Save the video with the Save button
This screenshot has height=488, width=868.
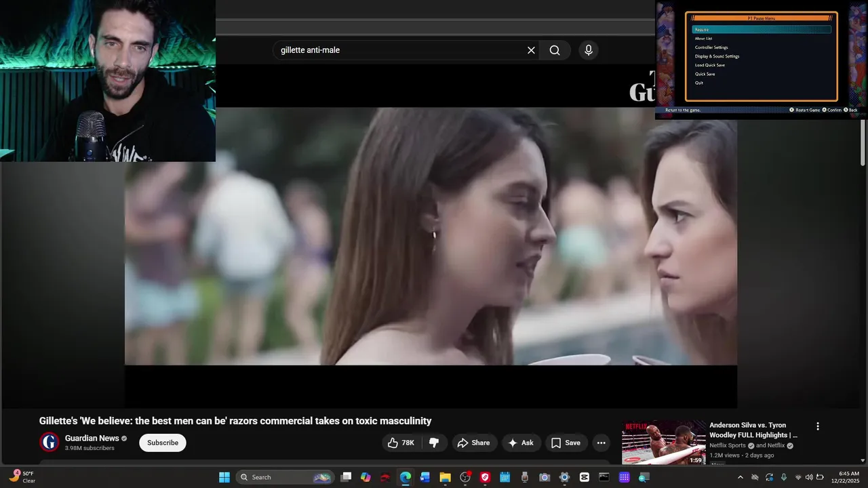coord(566,443)
